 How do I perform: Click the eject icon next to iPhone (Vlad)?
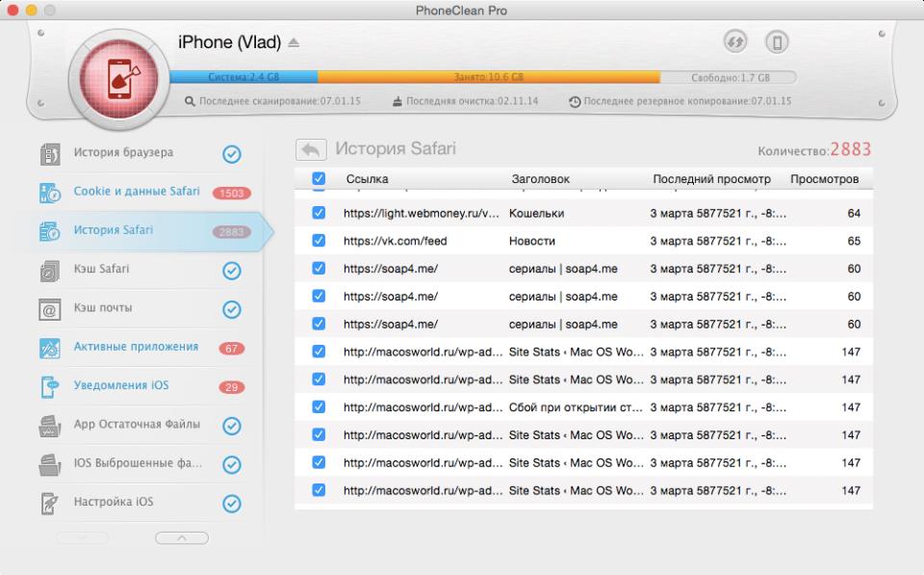pos(294,43)
